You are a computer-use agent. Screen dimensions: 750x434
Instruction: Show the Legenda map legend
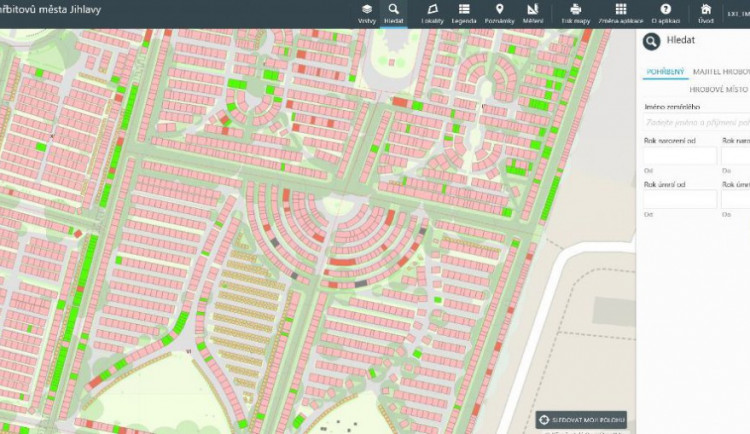[464, 12]
